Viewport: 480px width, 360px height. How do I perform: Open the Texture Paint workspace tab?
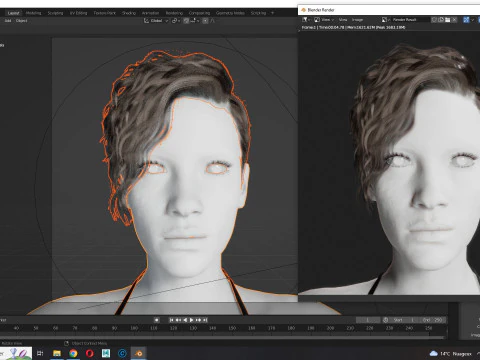coord(104,13)
